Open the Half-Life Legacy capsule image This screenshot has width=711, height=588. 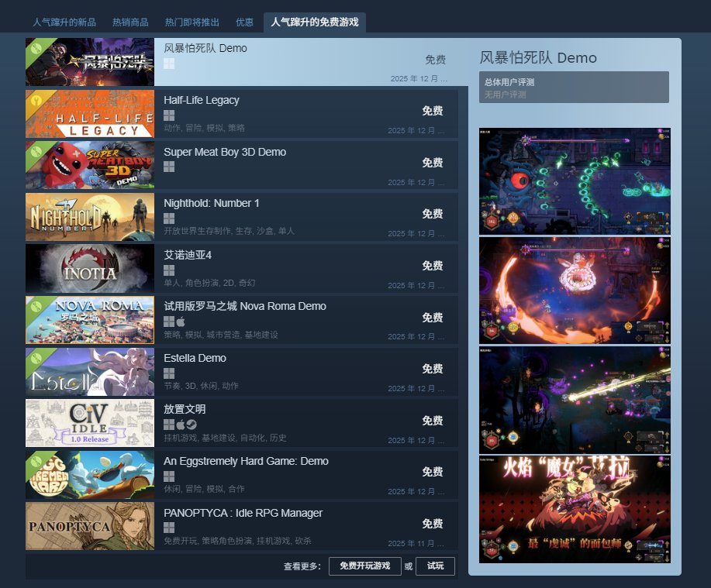pyautogui.click(x=90, y=114)
